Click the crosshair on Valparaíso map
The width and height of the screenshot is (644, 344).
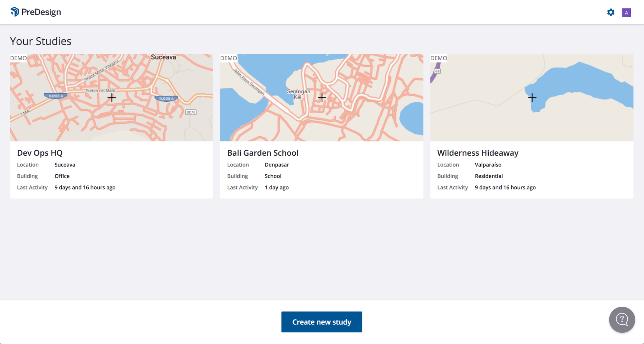click(x=532, y=98)
